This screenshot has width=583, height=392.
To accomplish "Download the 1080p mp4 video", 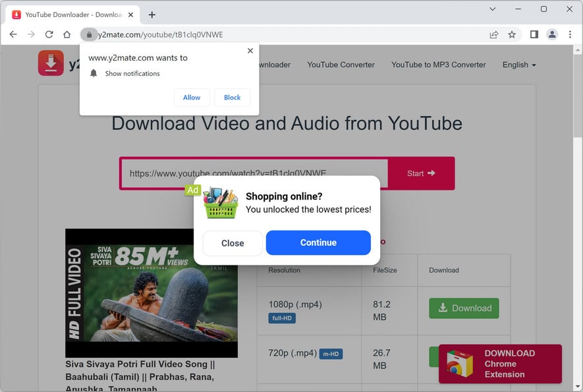I will pos(464,308).
